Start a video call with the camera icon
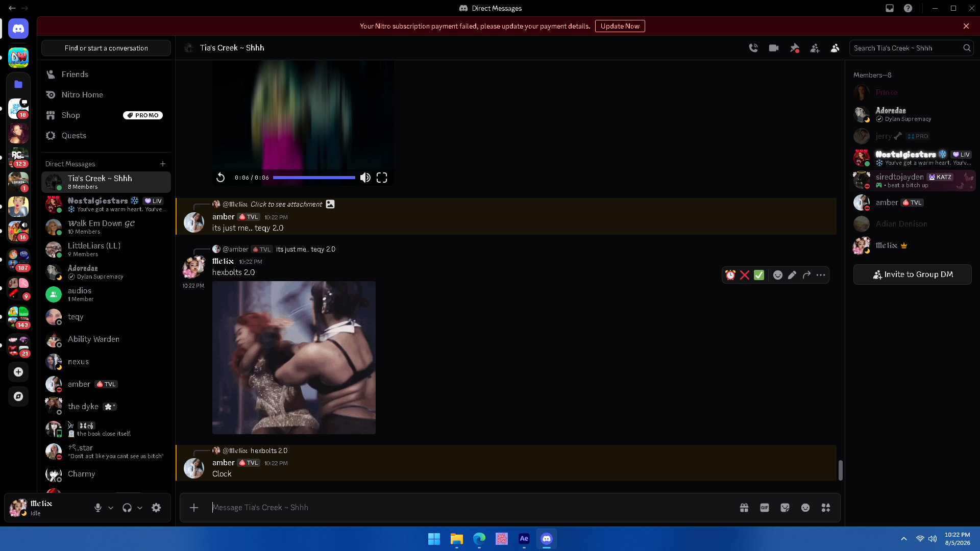 pos(774,48)
